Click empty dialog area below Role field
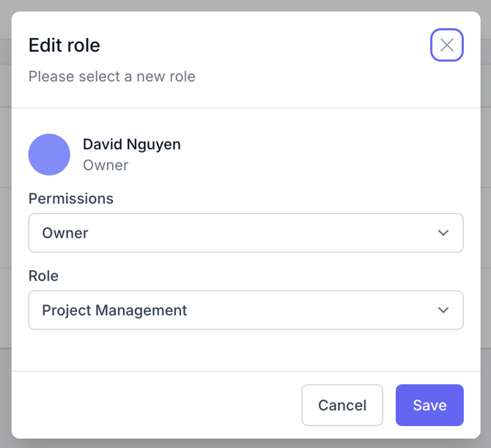This screenshot has width=491, height=448. point(245,351)
